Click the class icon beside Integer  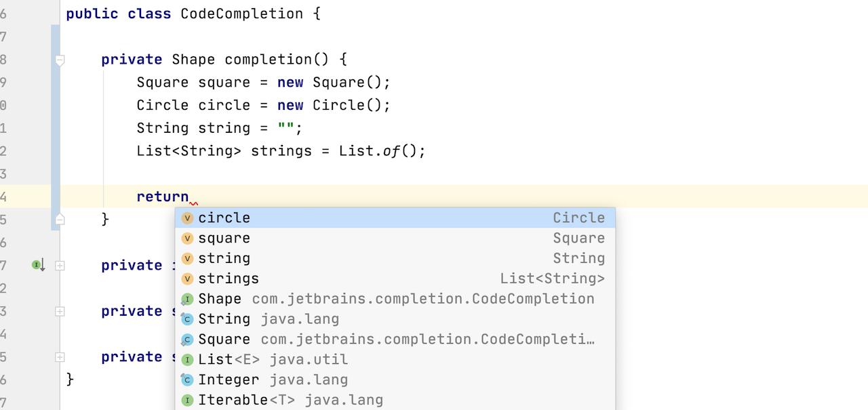(x=187, y=380)
